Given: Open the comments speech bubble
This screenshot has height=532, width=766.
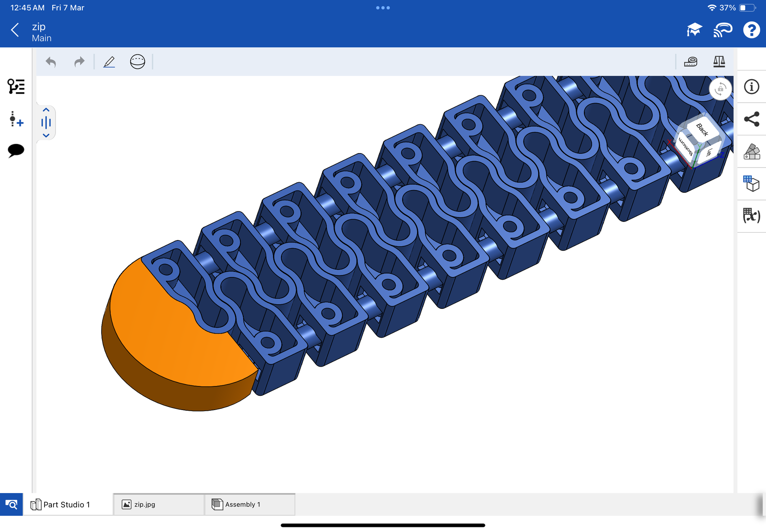Looking at the screenshot, I should tap(16, 150).
